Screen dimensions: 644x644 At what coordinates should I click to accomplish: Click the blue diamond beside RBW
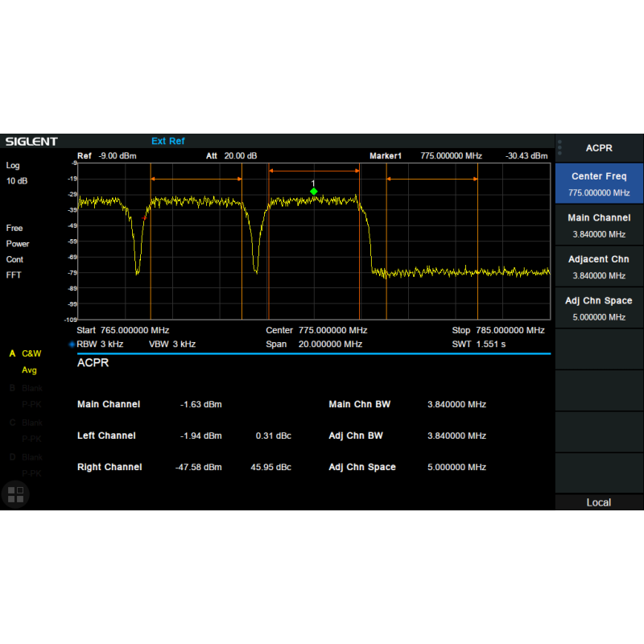[72, 344]
